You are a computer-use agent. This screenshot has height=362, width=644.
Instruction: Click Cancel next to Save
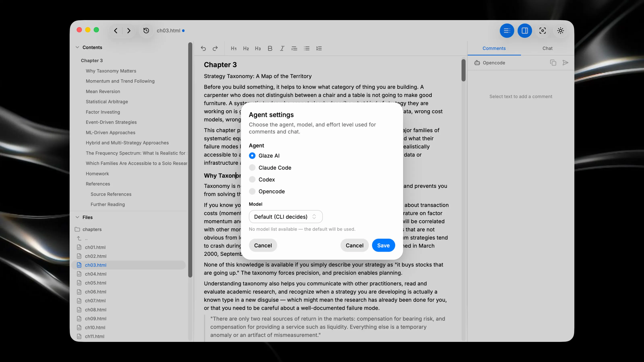354,245
